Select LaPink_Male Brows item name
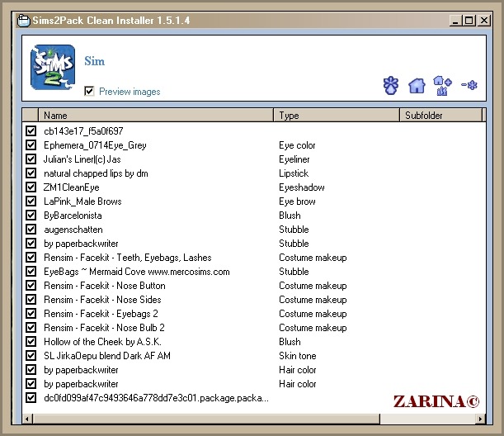The width and height of the screenshot is (504, 436). tap(82, 201)
